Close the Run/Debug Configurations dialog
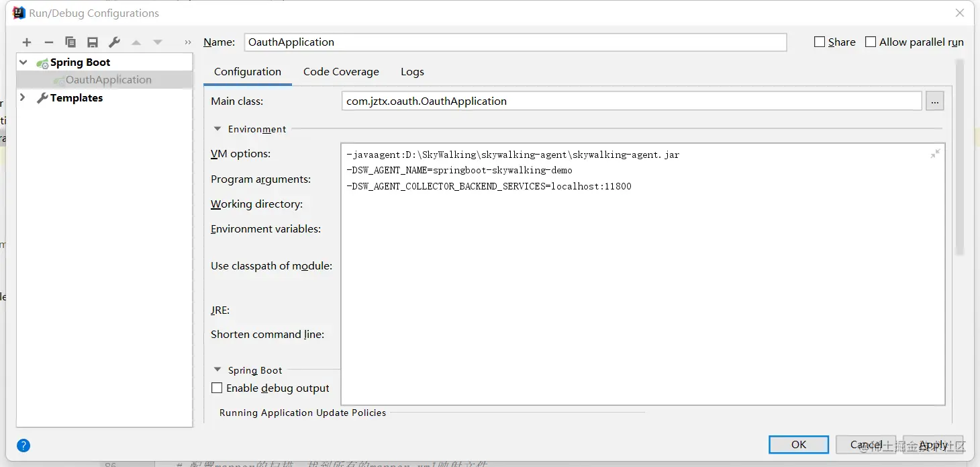The width and height of the screenshot is (980, 467). [961, 13]
